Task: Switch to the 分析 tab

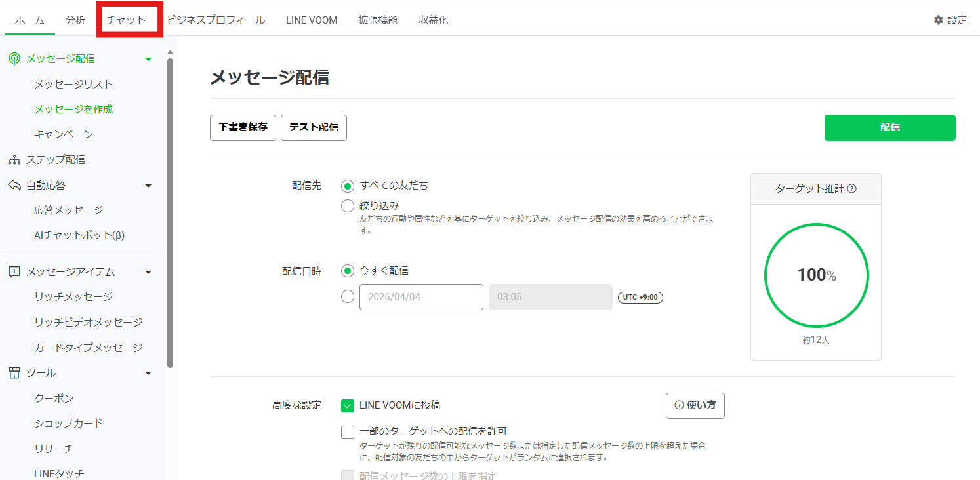Action: (75, 20)
